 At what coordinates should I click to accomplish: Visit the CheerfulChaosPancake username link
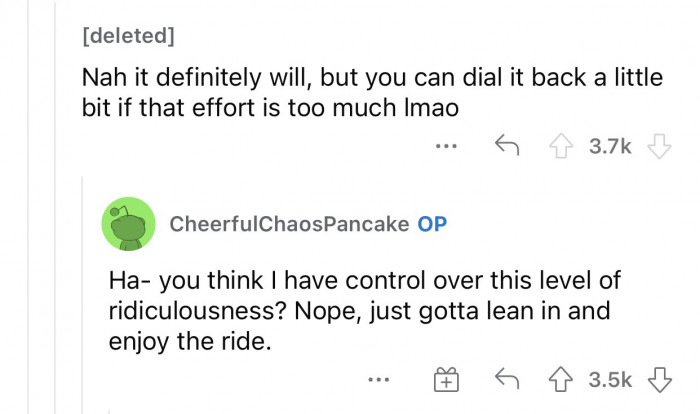[x=289, y=224]
